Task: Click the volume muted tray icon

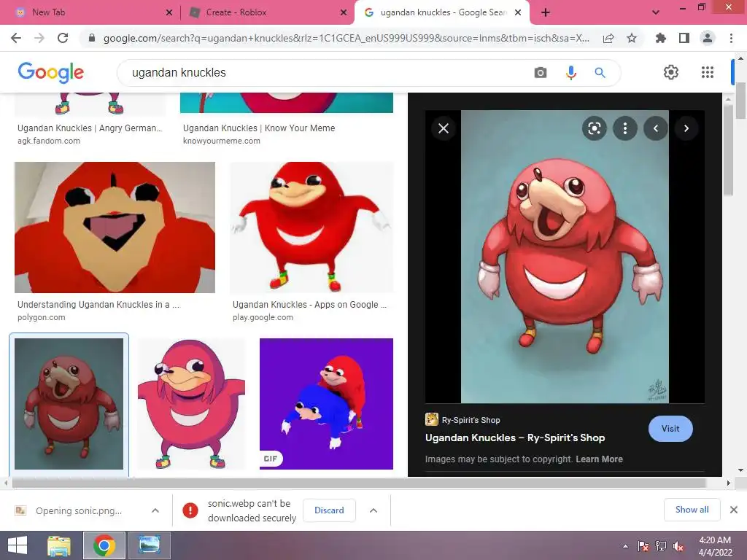Action: [x=678, y=546]
